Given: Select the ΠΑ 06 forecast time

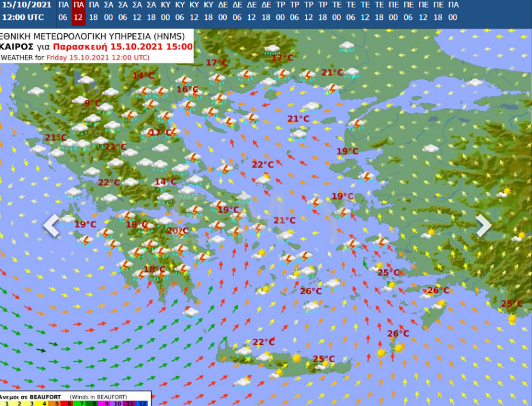Looking at the screenshot, I should point(63,11).
